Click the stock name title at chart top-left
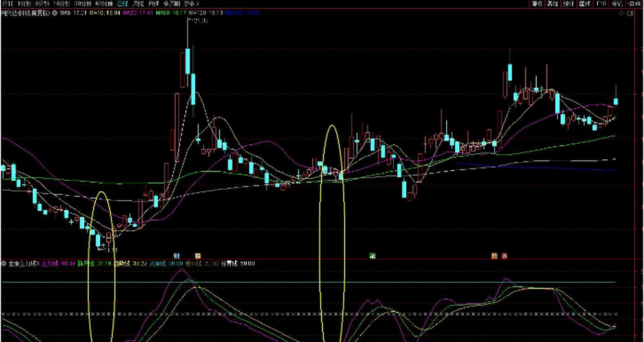Image resolution: width=644 pixels, height=342 pixels. 26,13
